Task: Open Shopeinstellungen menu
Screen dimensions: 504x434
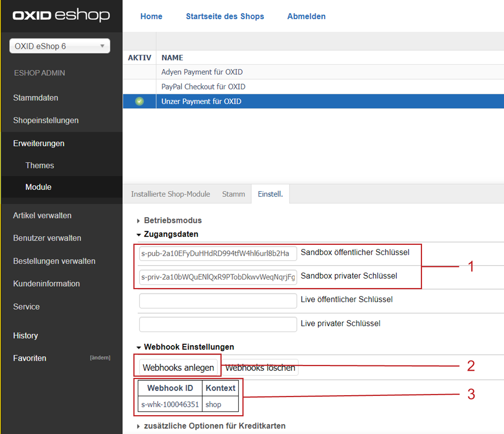Action: [46, 120]
